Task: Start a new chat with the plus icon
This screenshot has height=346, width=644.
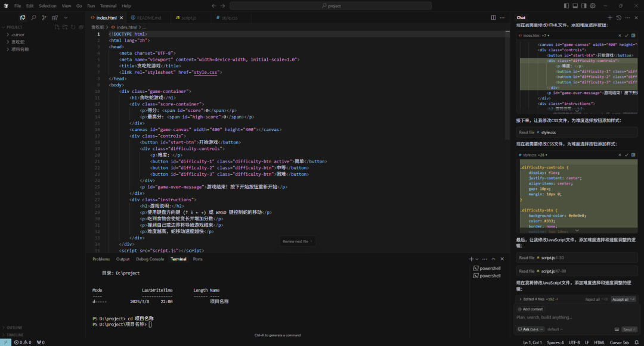Action: 610,18
